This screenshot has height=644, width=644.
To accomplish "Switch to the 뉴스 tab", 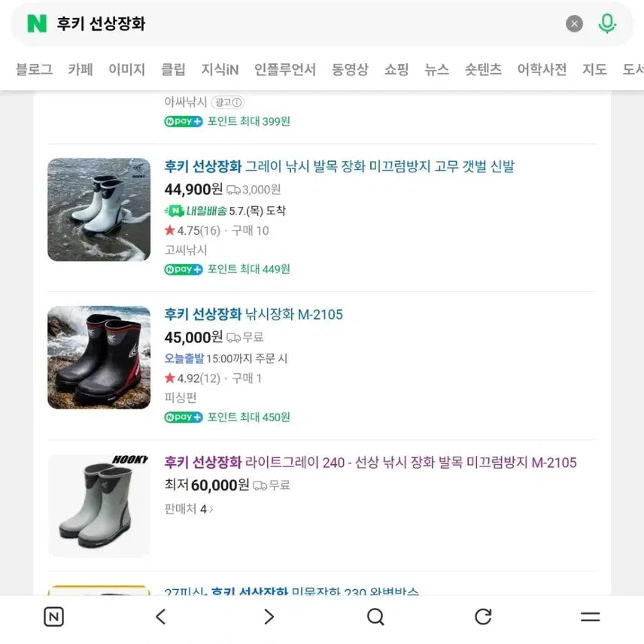I will tap(436, 69).
